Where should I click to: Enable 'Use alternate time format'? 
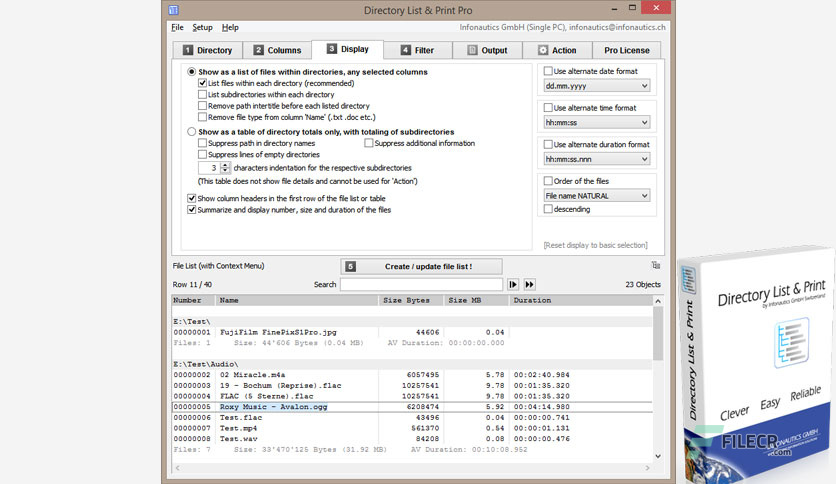[548, 108]
